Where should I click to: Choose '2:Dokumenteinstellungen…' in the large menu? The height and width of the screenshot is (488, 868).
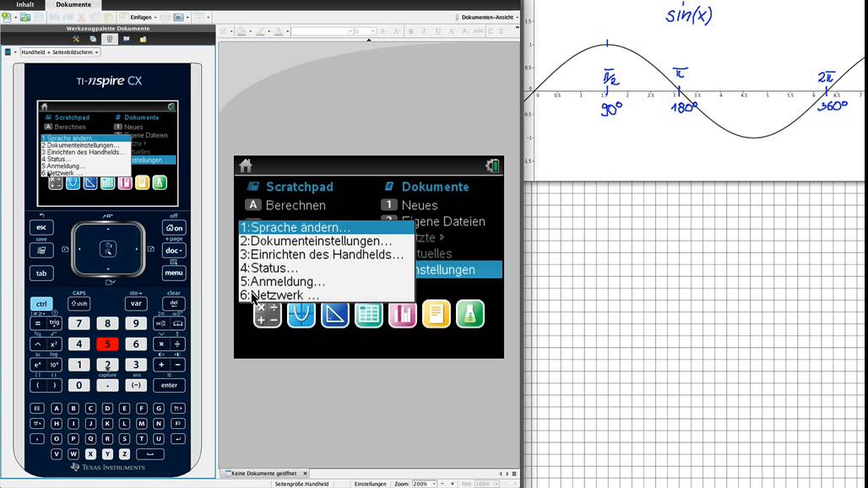point(327,241)
